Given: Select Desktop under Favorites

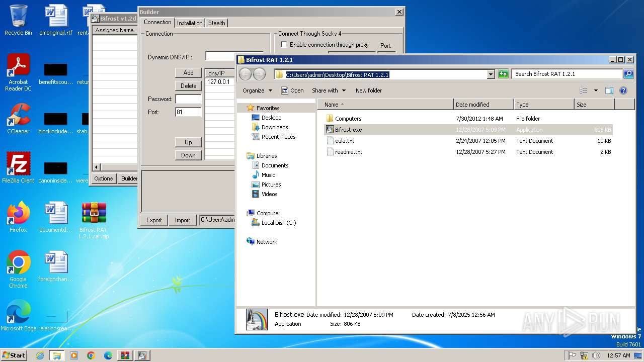Looking at the screenshot, I should (x=266, y=118).
